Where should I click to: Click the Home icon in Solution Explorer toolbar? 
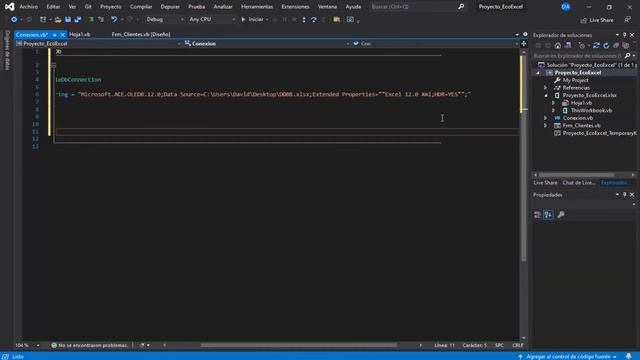click(x=558, y=45)
